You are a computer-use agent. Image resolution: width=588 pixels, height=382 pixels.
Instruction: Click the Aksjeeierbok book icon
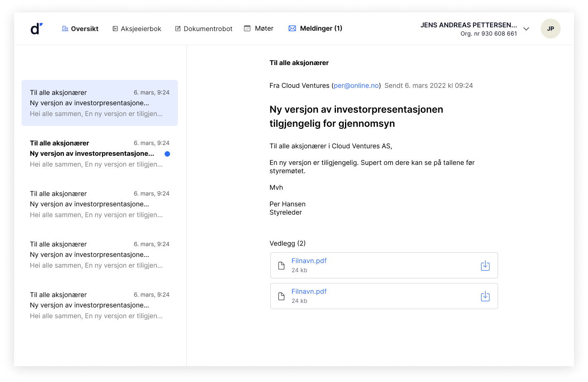115,29
